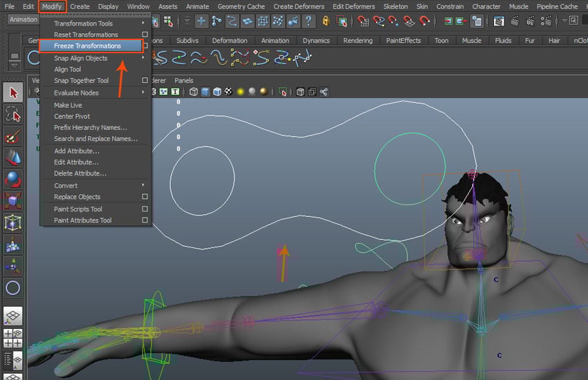Select the arrow Select tool
588x380 pixels.
tap(12, 93)
